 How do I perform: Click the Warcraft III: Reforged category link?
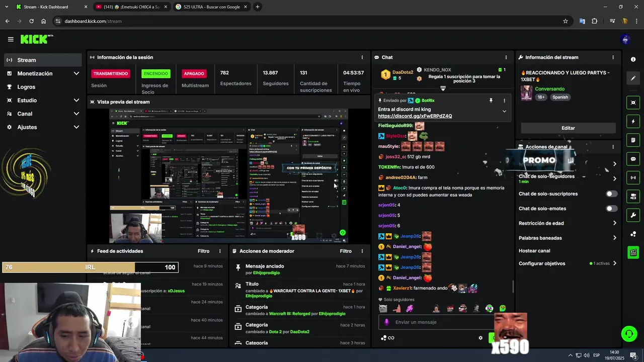[x=290, y=314]
